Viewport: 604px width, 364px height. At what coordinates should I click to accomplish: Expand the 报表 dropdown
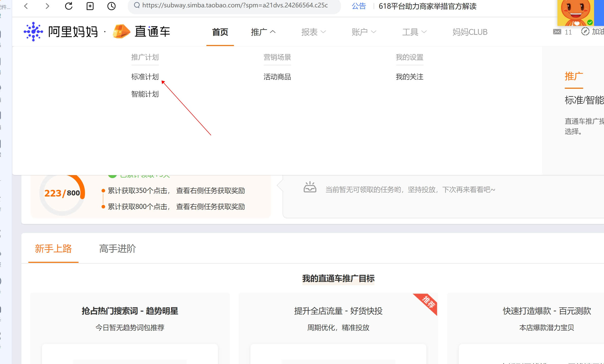[313, 32]
